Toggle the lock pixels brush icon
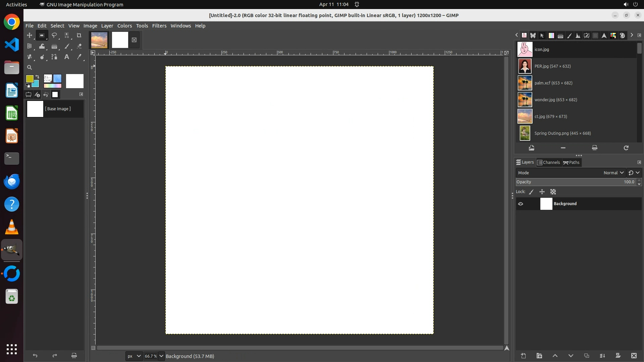This screenshot has width=644, height=362. [x=531, y=192]
